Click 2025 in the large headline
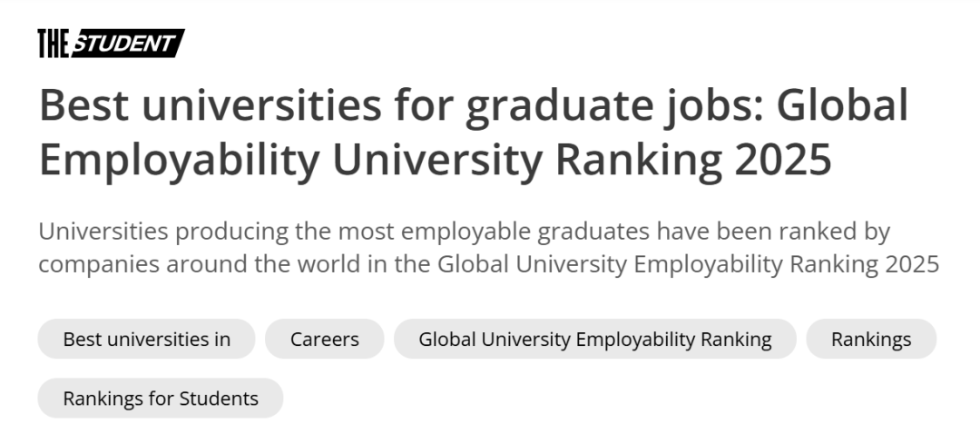 782,160
